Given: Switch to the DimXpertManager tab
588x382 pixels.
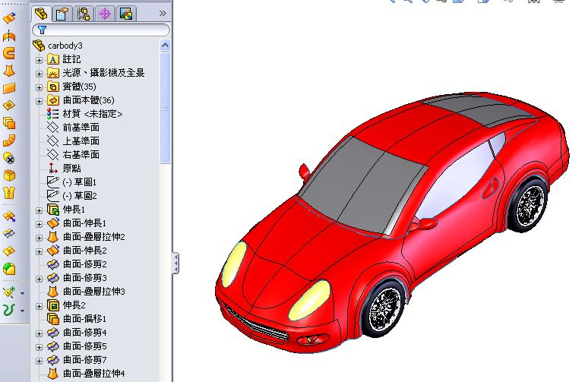Looking at the screenshot, I should point(105,14).
